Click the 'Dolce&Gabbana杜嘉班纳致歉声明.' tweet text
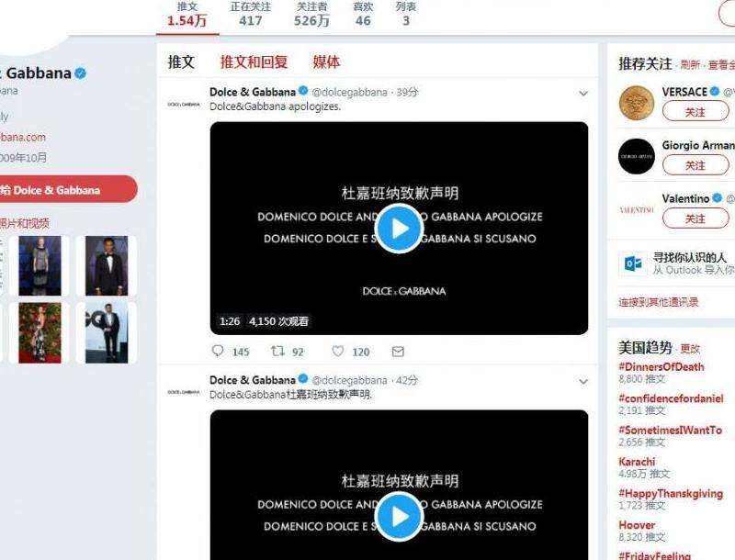 coord(290,394)
